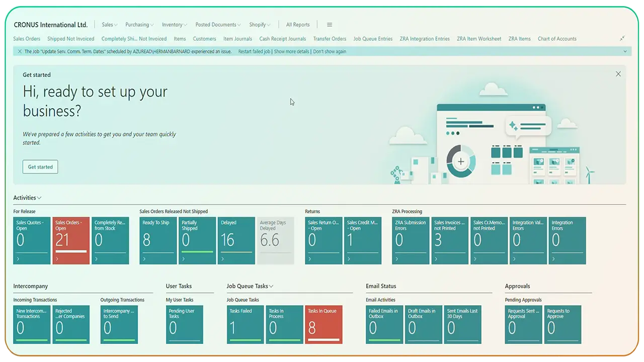Click the collapse arrows icon at top right
The width and height of the screenshot is (644, 362).
click(x=622, y=39)
